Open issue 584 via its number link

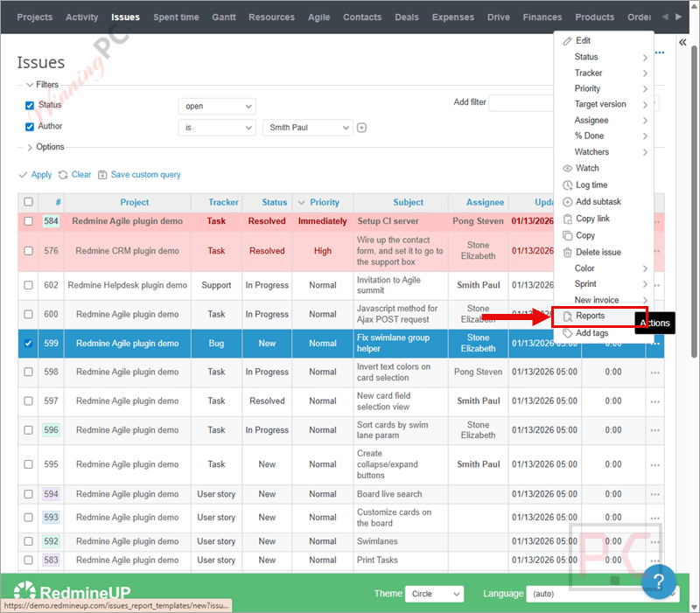[51, 221]
